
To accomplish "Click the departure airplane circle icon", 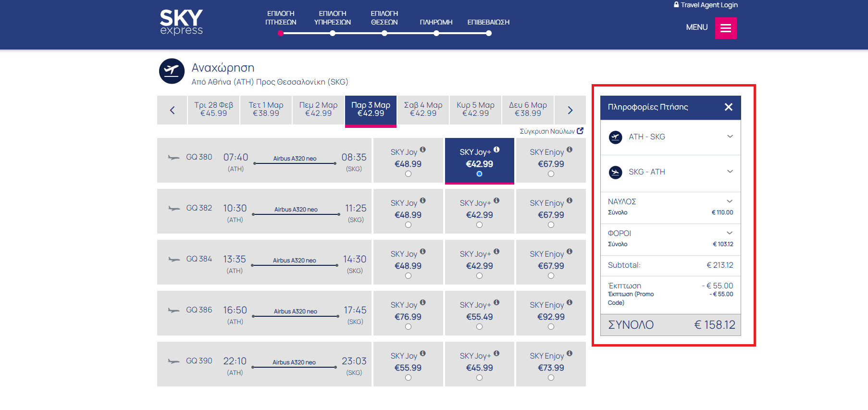I will pos(172,71).
